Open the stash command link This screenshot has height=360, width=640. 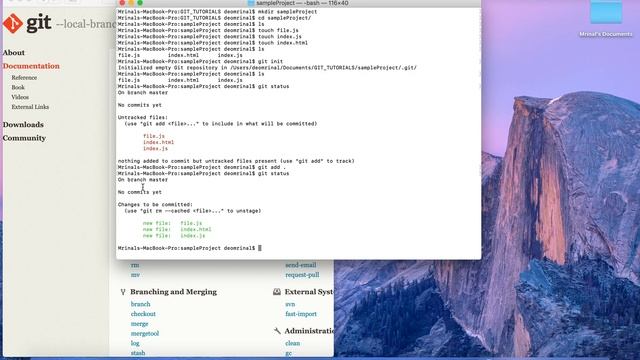138,353
